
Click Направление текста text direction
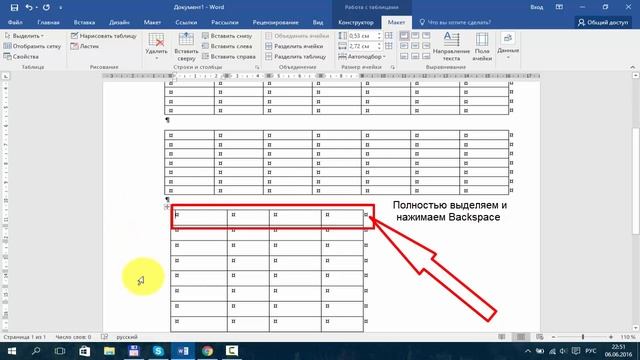click(x=451, y=46)
